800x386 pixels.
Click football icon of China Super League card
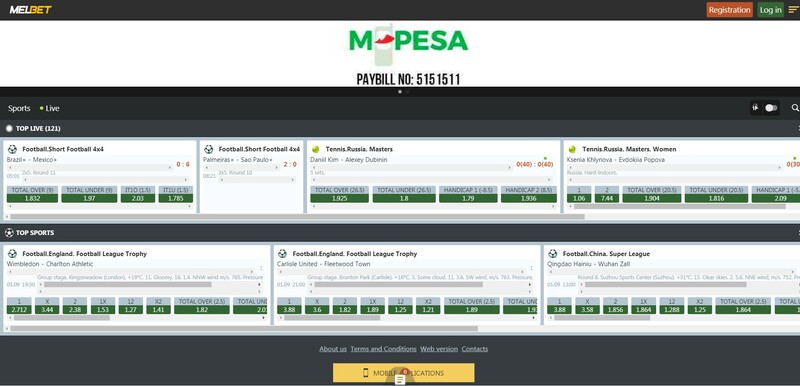click(553, 253)
